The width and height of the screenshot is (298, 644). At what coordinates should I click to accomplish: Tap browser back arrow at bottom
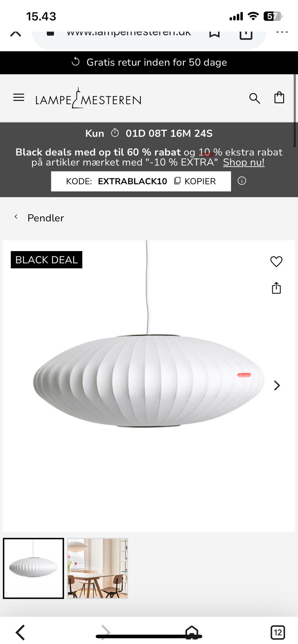tap(20, 632)
